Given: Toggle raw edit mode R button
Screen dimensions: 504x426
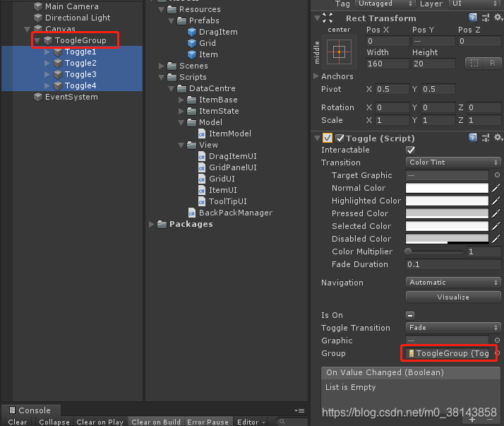Looking at the screenshot, I should pos(493,64).
